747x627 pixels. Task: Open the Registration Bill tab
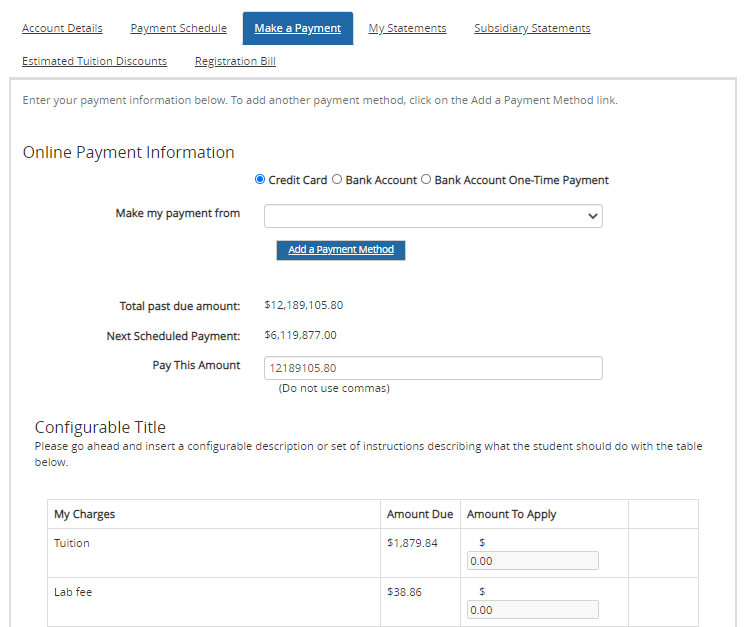coord(235,61)
